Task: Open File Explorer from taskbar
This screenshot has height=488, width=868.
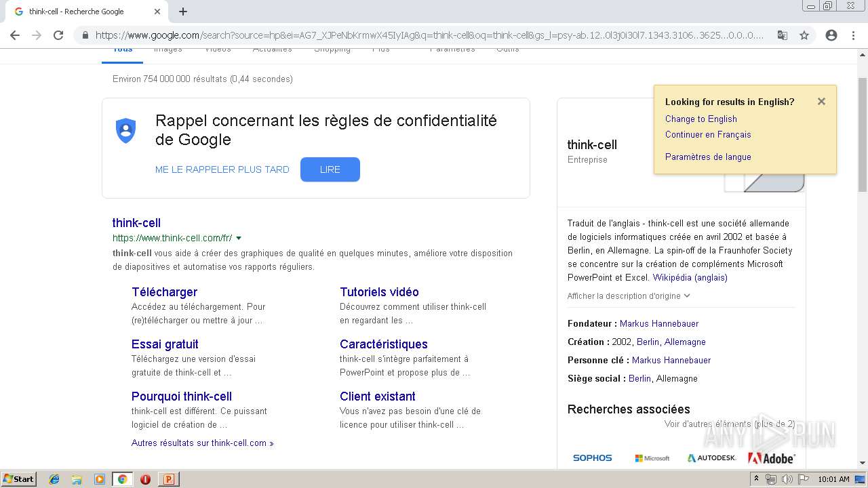Action: [77, 479]
